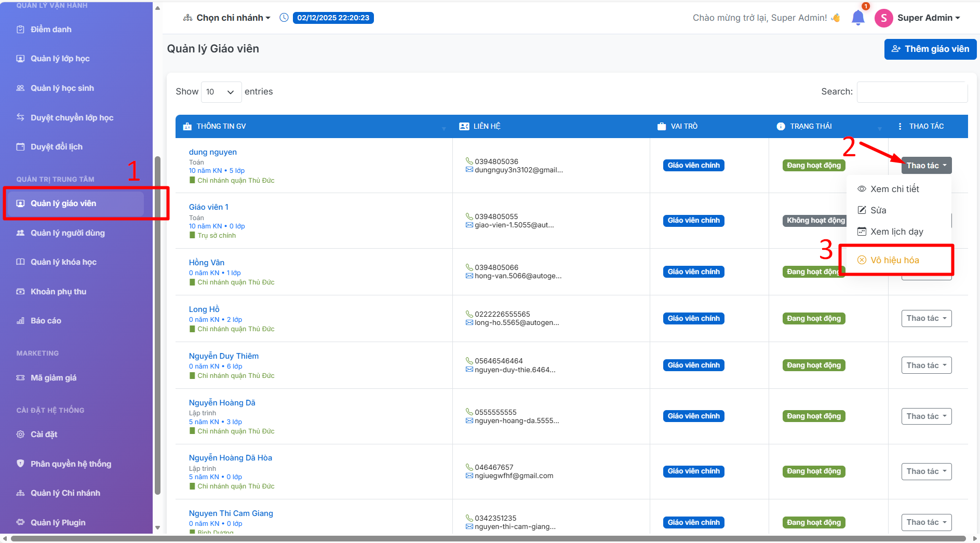Open teacher profile link dung nguyen
This screenshot has height=543, width=980.
tap(213, 152)
